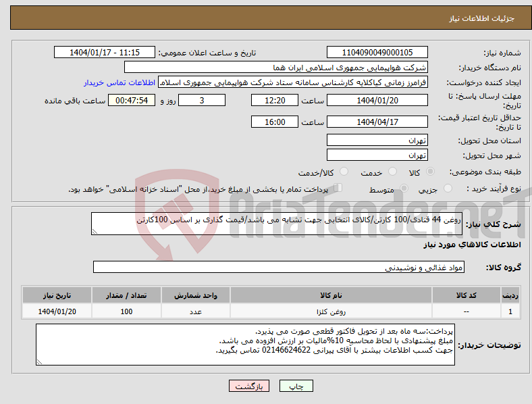Screen dimensions: 532x404
Task: Click the response deadline time 12:20 field
Action: [x=275, y=100]
